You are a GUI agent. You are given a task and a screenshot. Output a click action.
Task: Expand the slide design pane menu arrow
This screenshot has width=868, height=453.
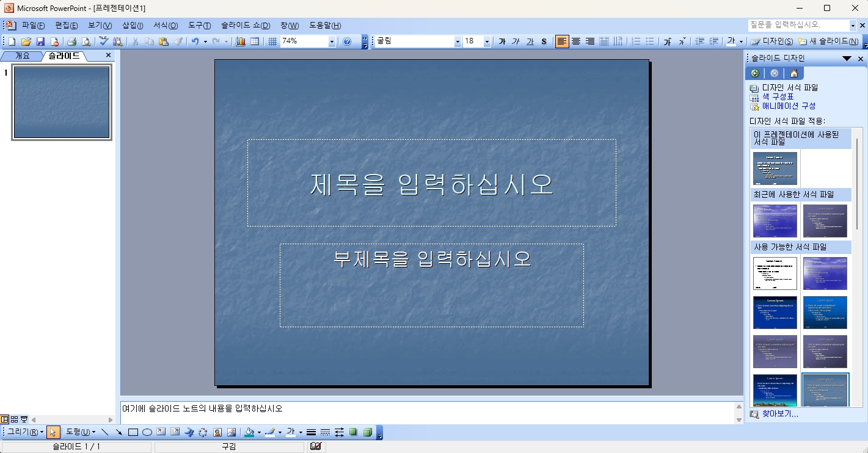847,59
